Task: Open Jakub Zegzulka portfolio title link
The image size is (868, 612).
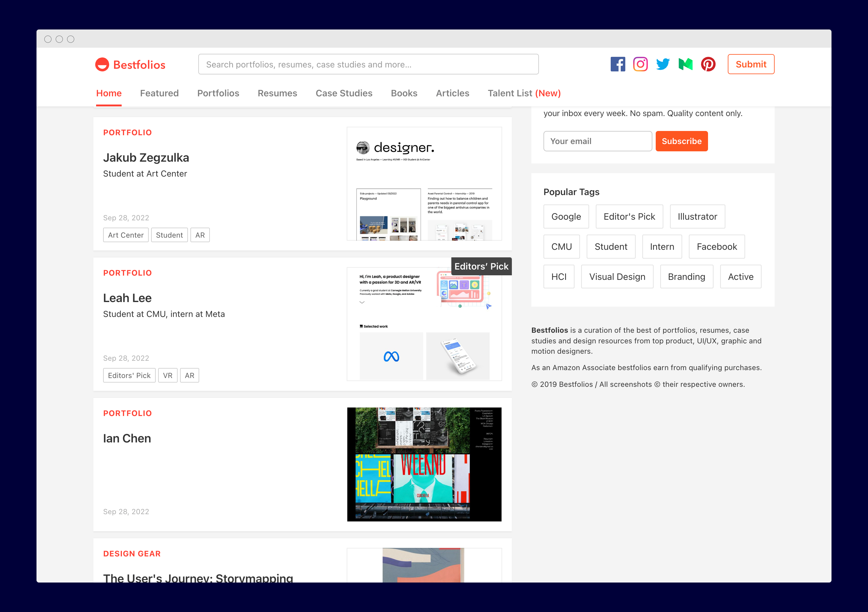Action: (x=146, y=158)
